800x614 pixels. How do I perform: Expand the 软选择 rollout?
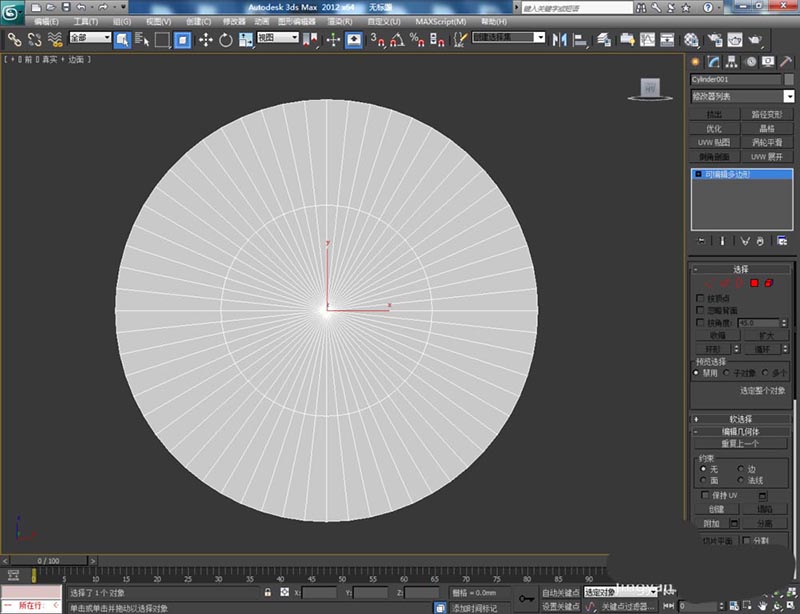coord(741,419)
